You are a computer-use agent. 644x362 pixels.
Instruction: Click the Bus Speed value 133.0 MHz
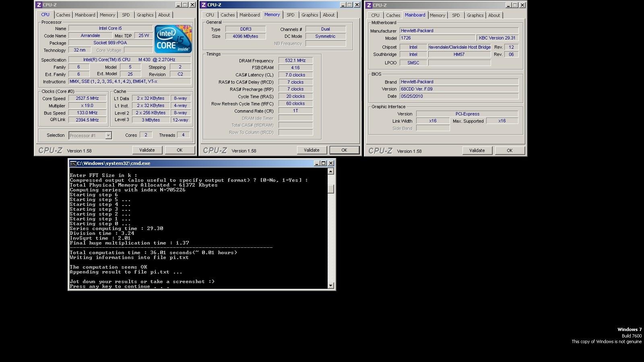point(87,113)
